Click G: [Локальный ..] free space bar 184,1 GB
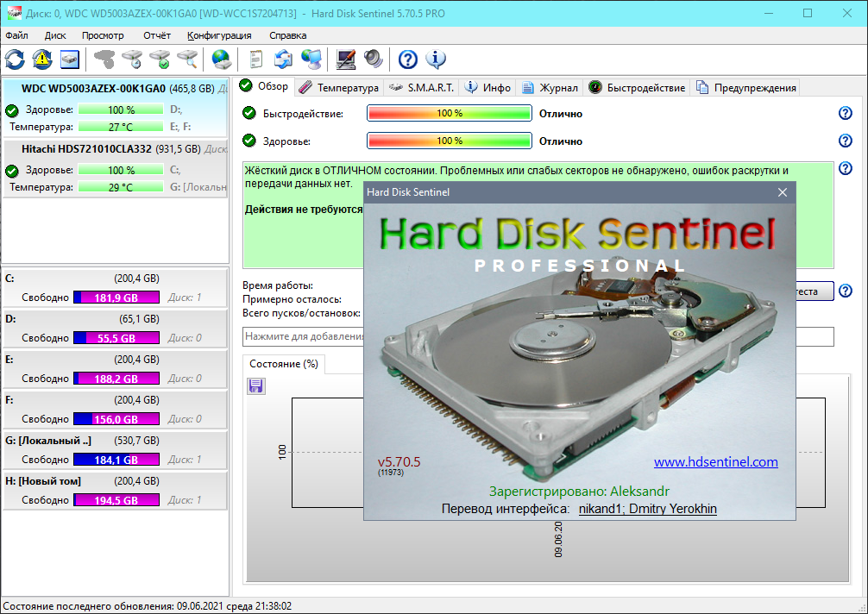Viewport: 868px width, 614px height. [x=116, y=460]
